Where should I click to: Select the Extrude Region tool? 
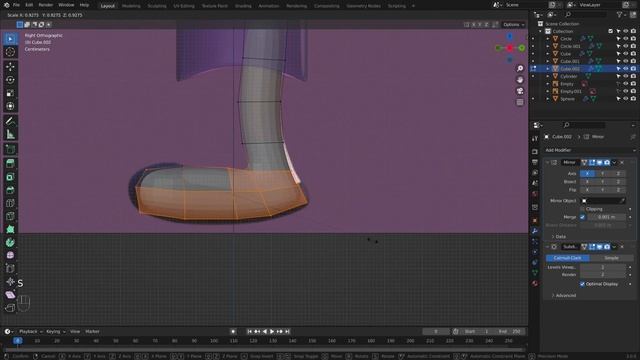(10, 163)
